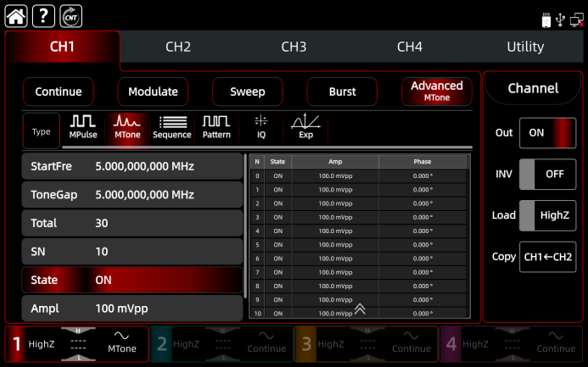Toggle Load HighZ switch
588x367 pixels.
click(x=547, y=215)
